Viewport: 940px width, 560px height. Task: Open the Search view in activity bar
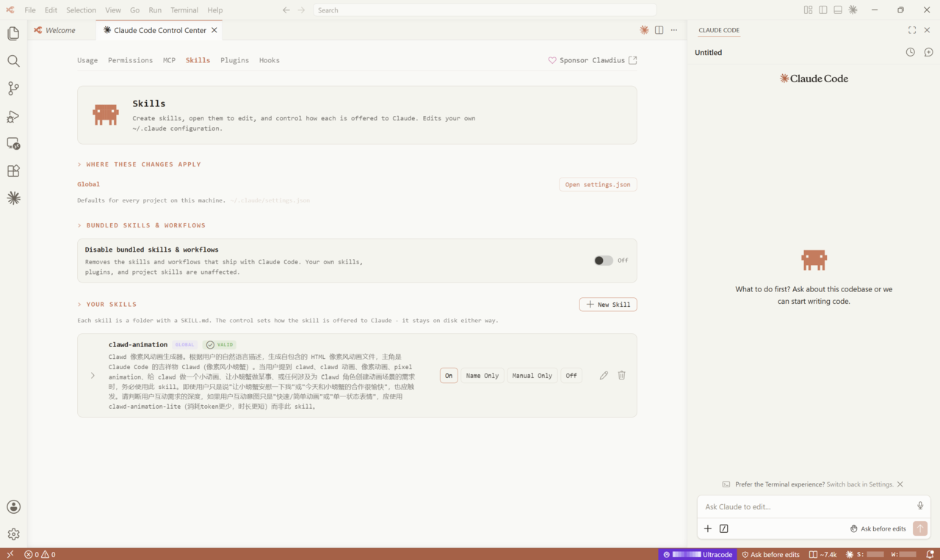[13, 61]
